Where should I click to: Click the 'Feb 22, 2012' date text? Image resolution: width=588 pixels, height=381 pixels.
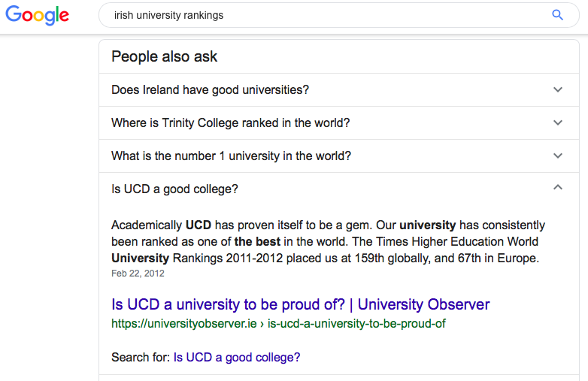point(138,274)
